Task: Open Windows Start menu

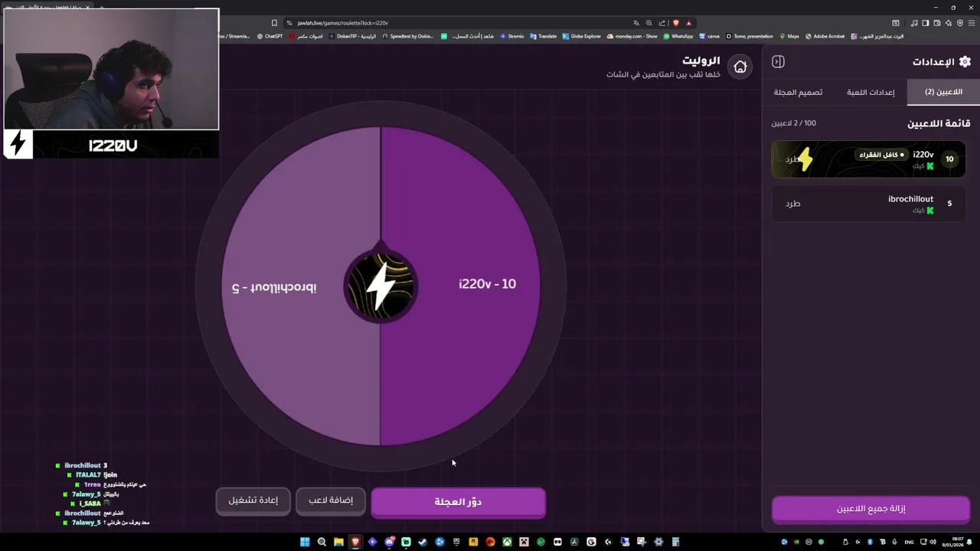Action: tap(305, 542)
